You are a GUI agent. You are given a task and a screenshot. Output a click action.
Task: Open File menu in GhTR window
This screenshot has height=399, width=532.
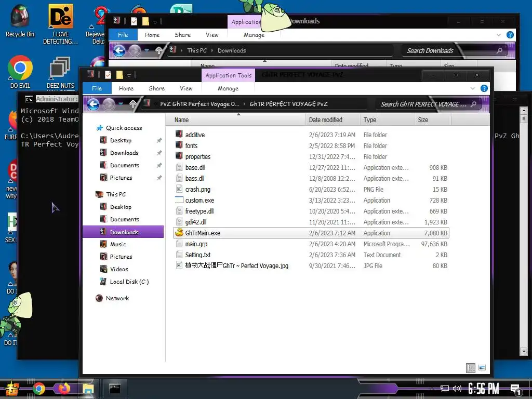pyautogui.click(x=97, y=88)
